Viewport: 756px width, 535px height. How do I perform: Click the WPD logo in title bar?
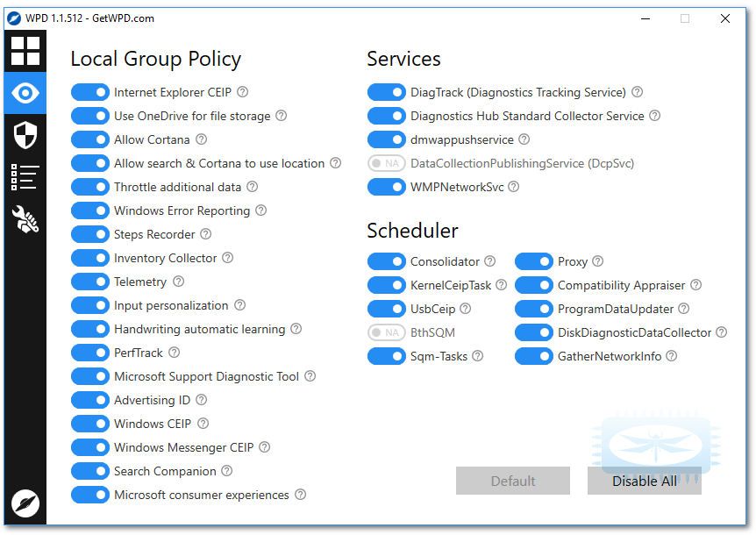tap(14, 18)
